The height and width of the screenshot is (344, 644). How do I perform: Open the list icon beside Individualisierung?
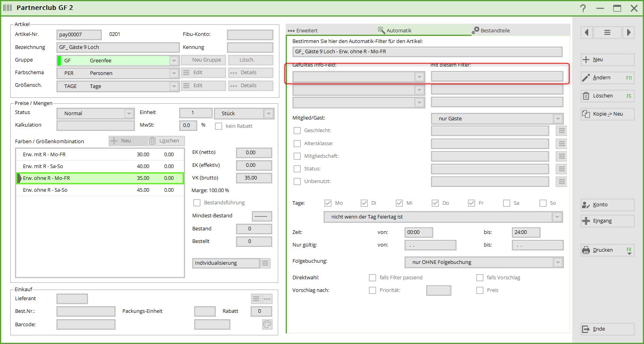265,263
